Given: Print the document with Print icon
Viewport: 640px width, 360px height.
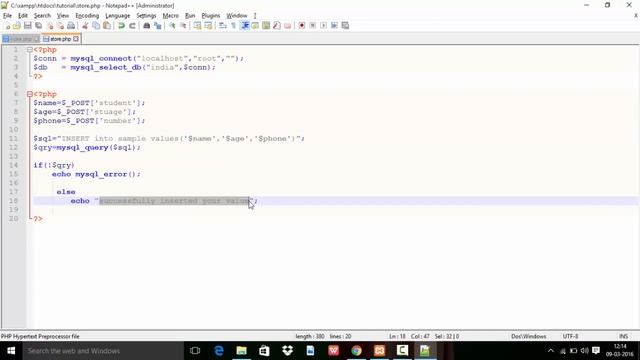Looking at the screenshot, I should [71, 26].
